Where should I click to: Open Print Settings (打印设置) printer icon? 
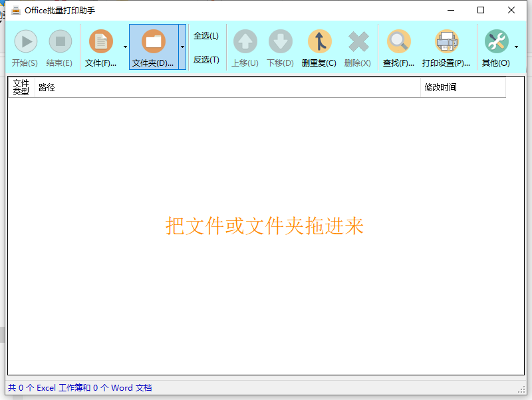point(447,41)
